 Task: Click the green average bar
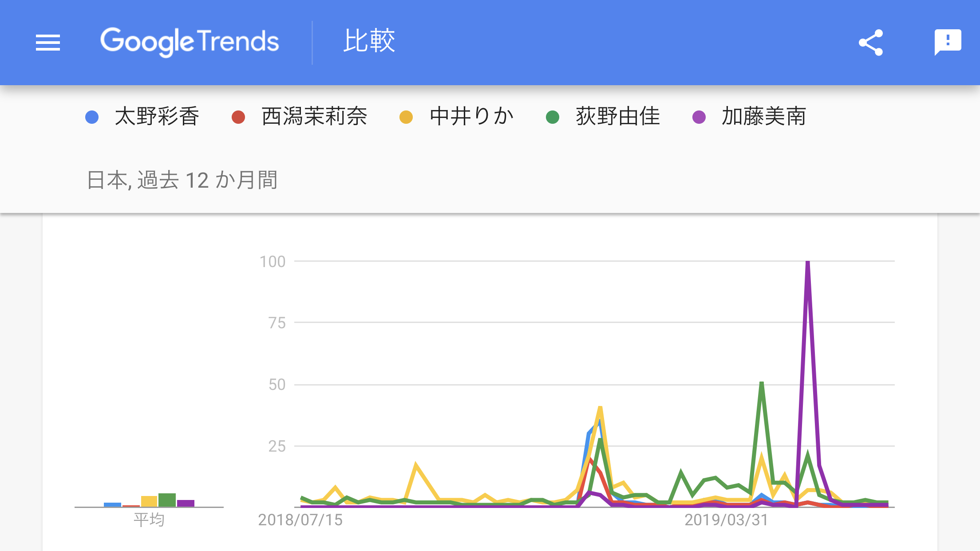(167, 500)
